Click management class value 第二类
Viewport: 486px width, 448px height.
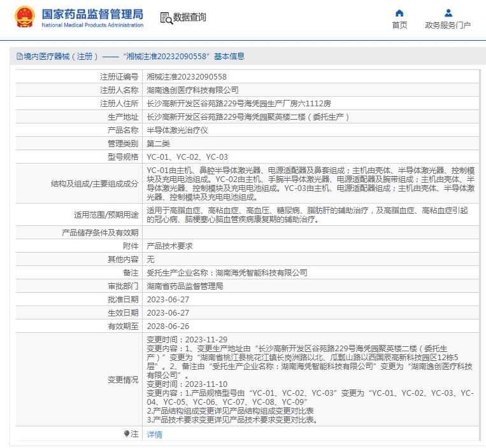(x=159, y=144)
